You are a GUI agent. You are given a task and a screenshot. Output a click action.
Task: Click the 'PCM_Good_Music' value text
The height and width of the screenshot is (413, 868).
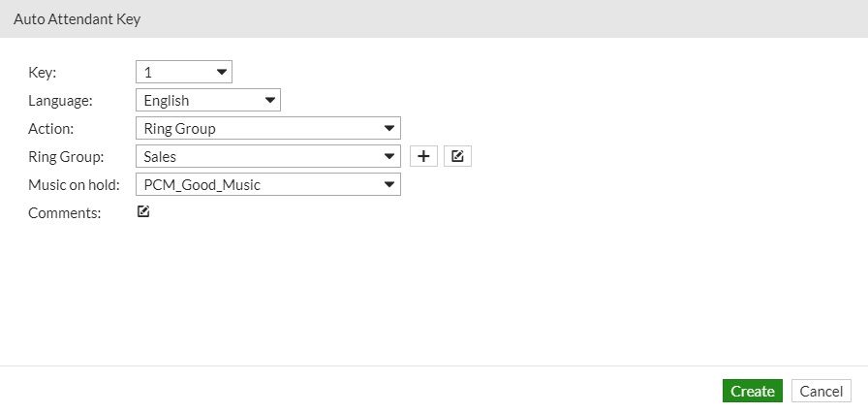[x=201, y=184]
